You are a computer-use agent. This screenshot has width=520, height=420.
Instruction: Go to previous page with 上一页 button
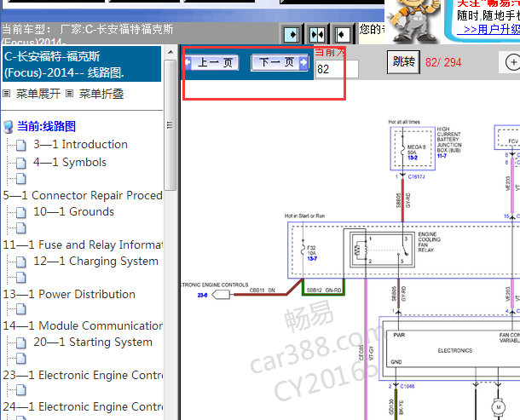pos(211,62)
